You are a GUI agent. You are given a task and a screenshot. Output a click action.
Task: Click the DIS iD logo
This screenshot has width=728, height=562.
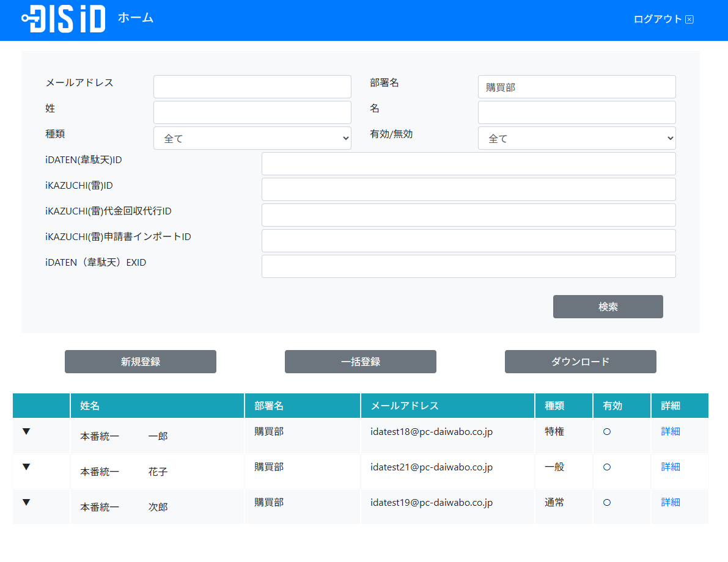(x=63, y=19)
